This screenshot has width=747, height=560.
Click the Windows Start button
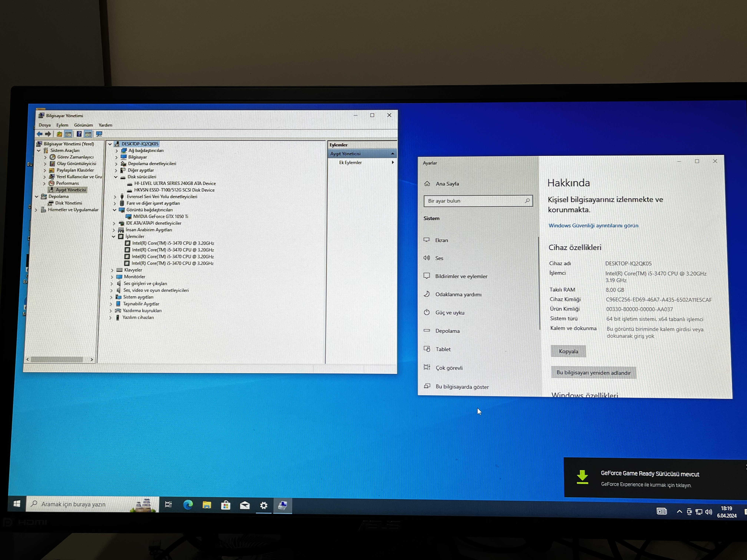tap(16, 504)
